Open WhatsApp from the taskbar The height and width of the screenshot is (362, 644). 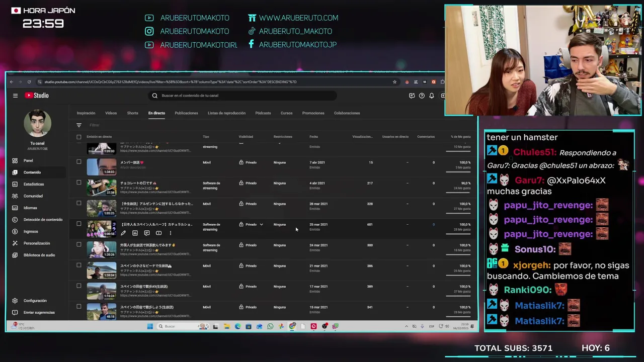(270, 326)
